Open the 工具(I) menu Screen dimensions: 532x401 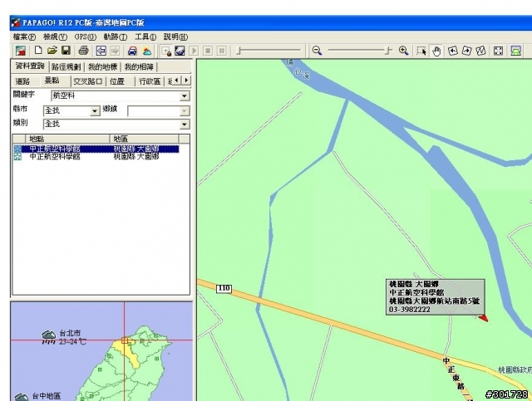(145, 37)
